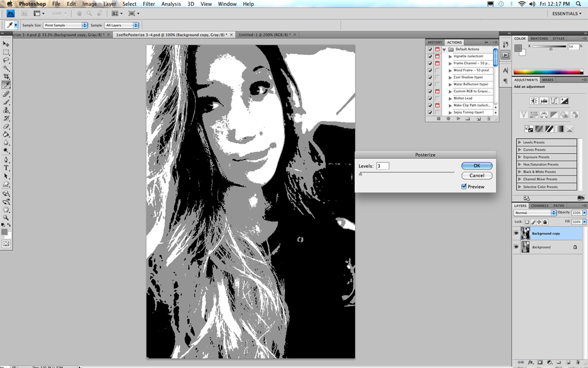
Task: Toggle dialog control for Wood Frame action
Action: (x=437, y=70)
